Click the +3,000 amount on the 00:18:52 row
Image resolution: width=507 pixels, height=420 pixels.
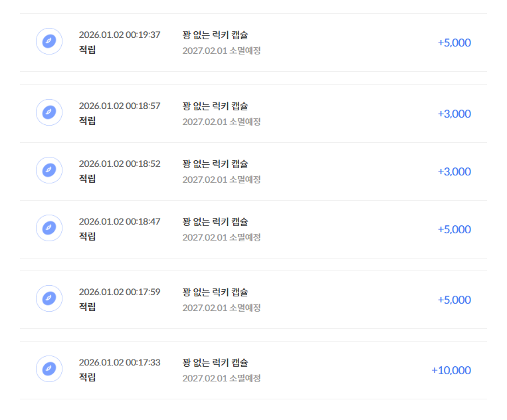[454, 171]
